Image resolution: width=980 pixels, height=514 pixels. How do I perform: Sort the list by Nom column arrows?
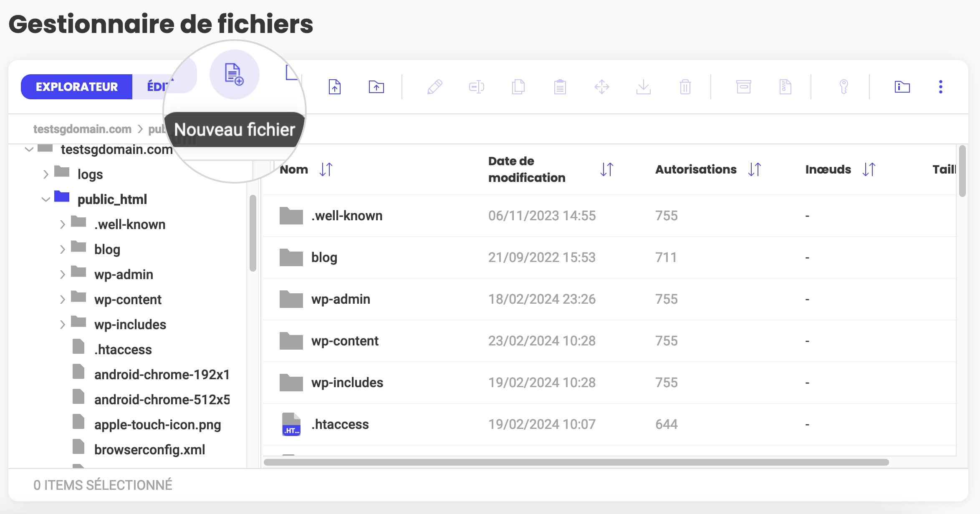[326, 169]
